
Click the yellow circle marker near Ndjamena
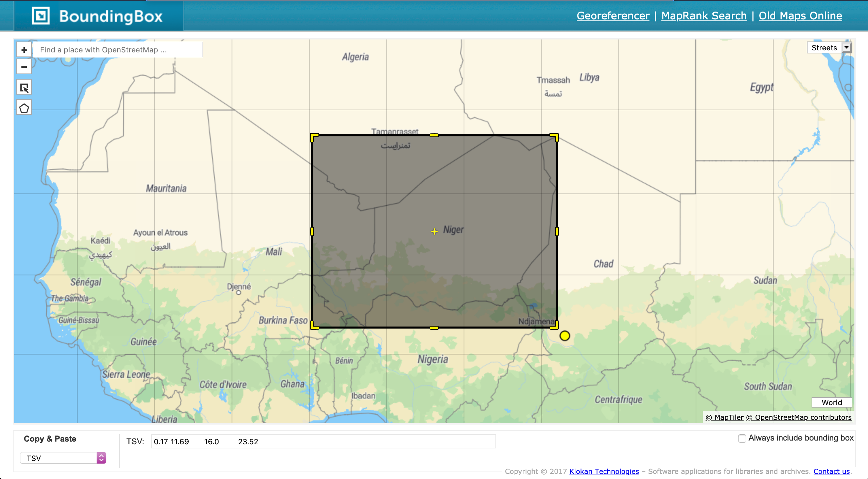pyautogui.click(x=565, y=336)
